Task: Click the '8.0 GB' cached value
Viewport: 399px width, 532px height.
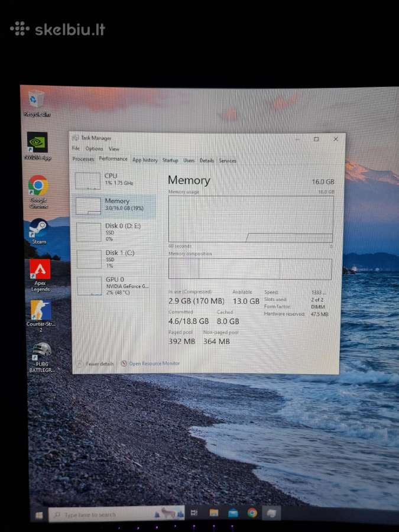Action: [x=228, y=321]
